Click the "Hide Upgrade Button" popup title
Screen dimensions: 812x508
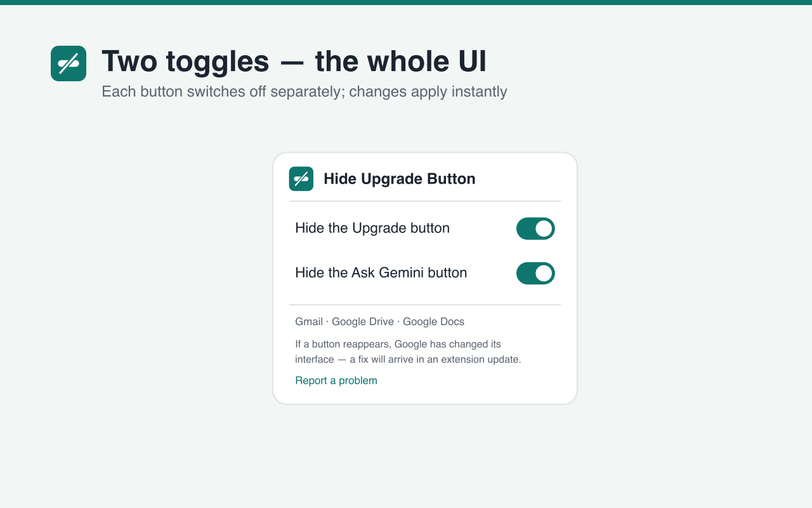(x=400, y=179)
